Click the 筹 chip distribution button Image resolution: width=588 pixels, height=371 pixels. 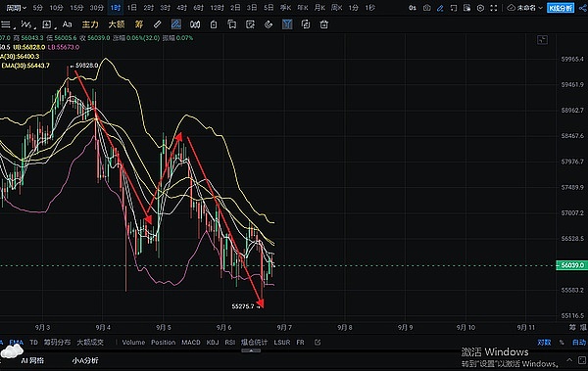click(x=139, y=24)
